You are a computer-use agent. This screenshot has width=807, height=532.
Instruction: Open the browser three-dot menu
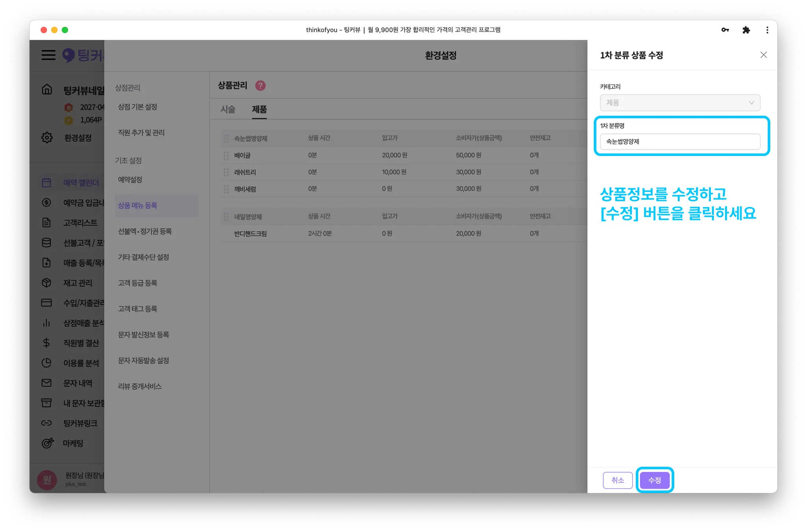767,30
